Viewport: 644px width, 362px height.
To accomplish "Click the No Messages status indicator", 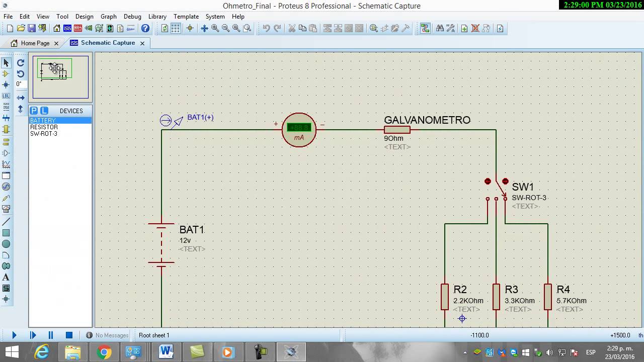I will [x=107, y=335].
